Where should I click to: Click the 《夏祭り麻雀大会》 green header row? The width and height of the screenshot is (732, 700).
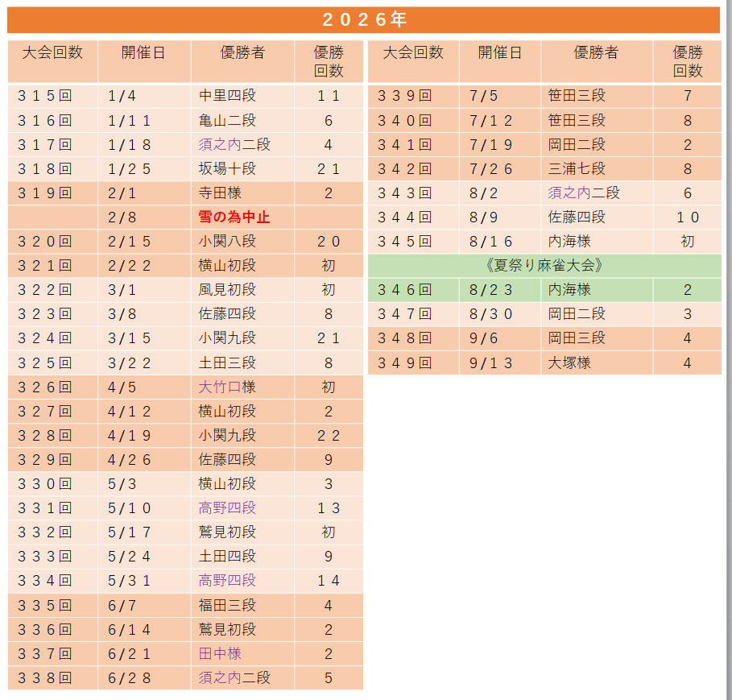[544, 266]
